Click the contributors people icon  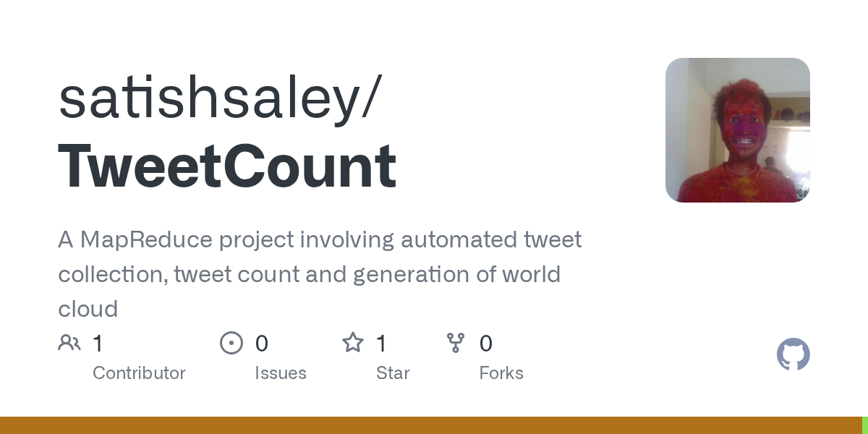[69, 343]
